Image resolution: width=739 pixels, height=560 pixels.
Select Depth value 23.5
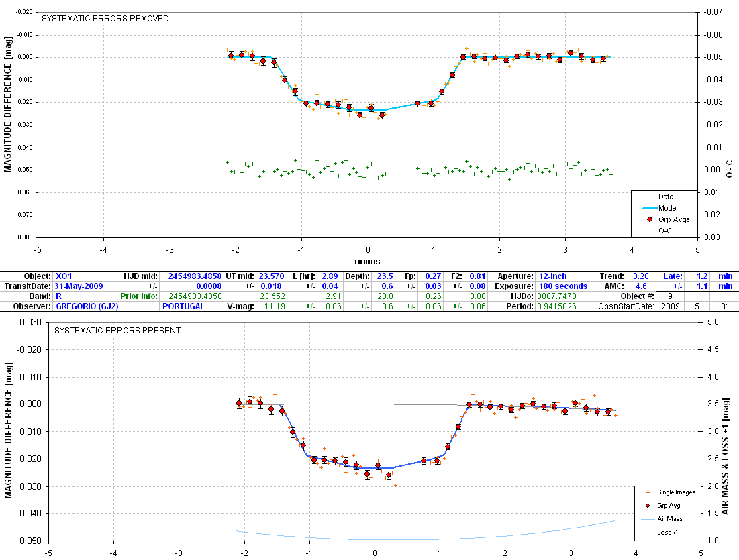click(385, 276)
